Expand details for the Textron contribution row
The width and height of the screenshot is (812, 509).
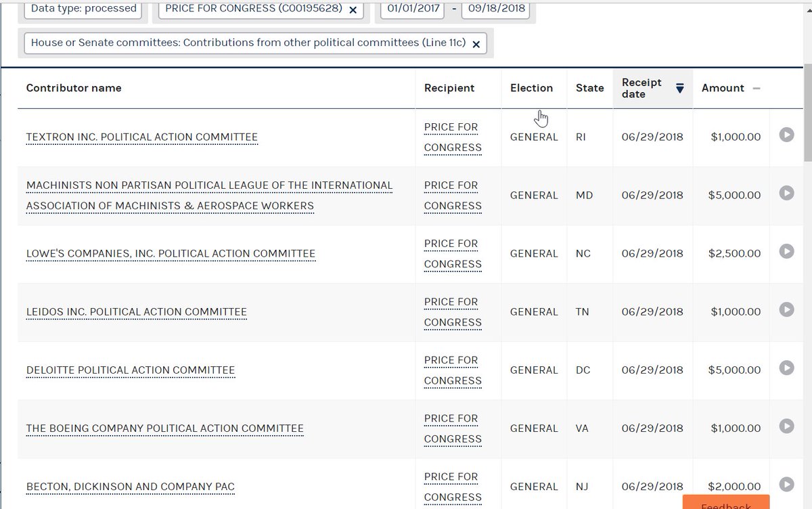tap(786, 135)
